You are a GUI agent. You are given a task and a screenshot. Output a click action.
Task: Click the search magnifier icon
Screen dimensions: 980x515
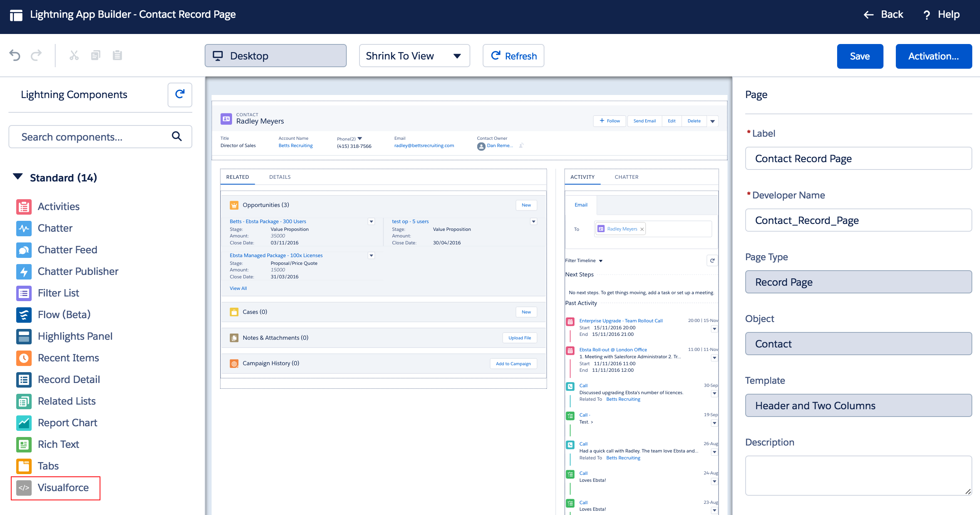tap(176, 136)
